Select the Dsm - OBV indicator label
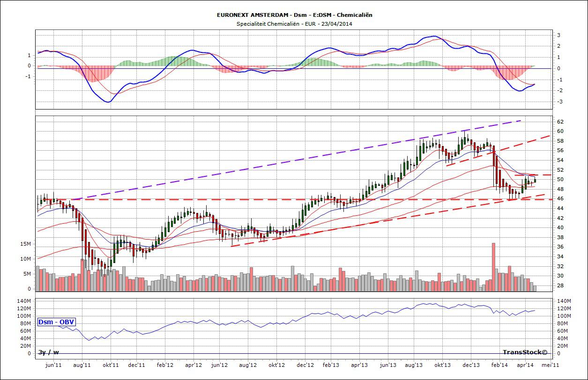588x380 pixels. [x=56, y=322]
